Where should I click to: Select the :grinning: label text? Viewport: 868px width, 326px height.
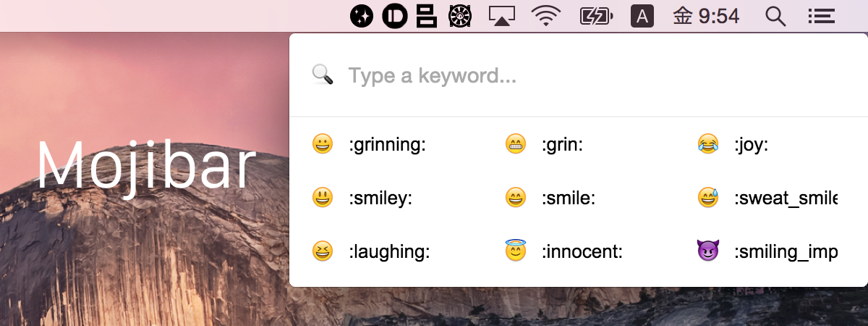tap(387, 145)
